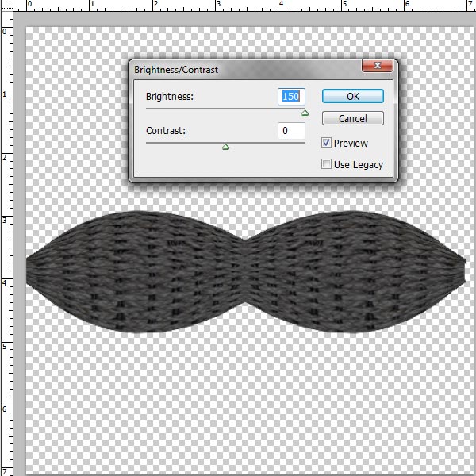Click the mustache-shaped wool texture layer
Viewport: 476px width, 476px height.
tap(245, 271)
